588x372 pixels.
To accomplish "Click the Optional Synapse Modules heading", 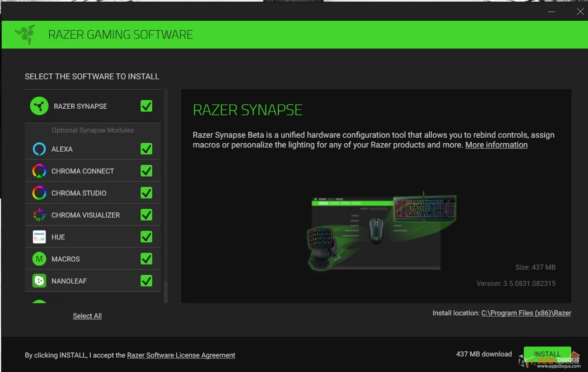I will click(x=93, y=130).
